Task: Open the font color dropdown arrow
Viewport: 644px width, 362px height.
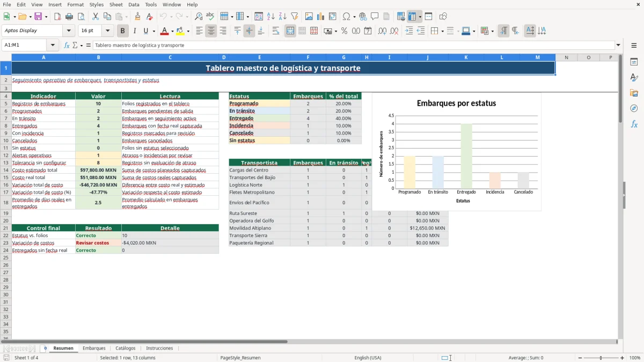Action: point(172,31)
